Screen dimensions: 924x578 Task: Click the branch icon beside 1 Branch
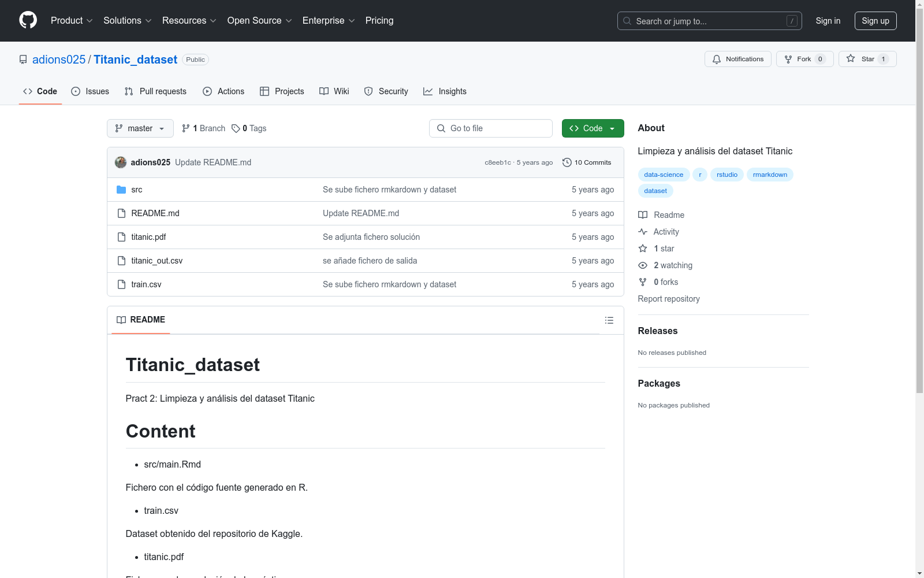click(186, 128)
